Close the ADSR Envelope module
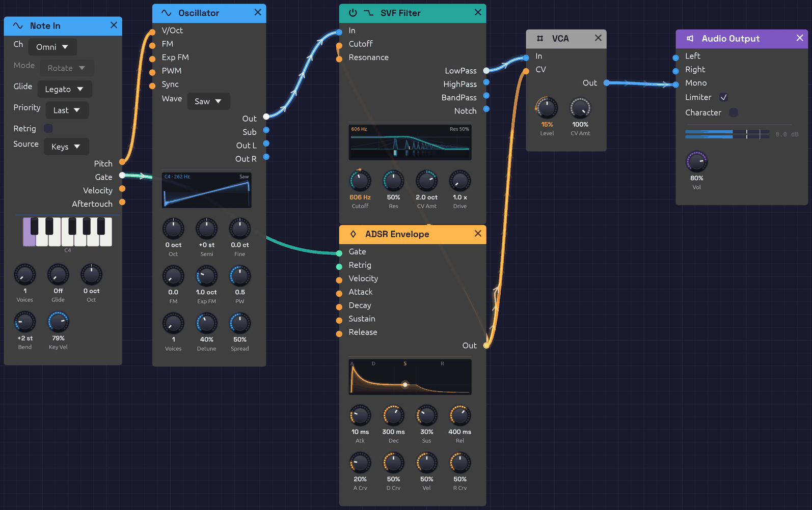 tap(478, 234)
